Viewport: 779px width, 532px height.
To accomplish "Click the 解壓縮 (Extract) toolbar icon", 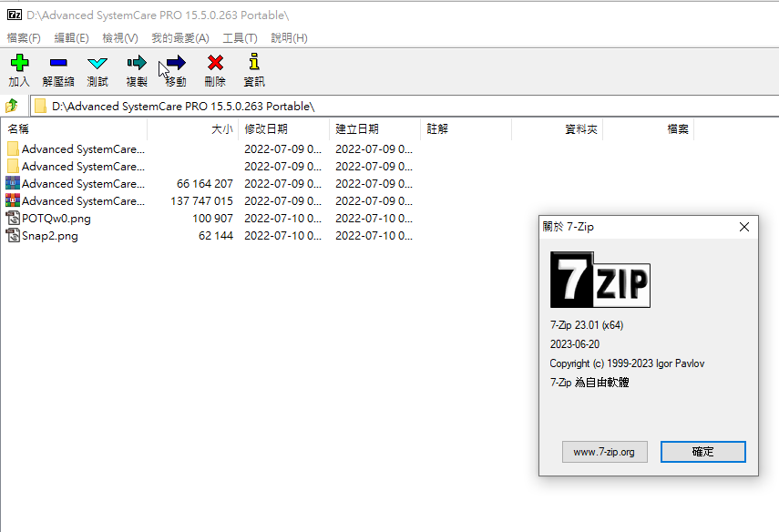I will (57, 69).
